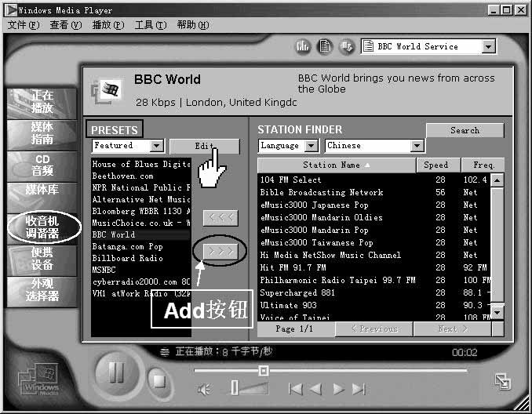532x414 pixels.
Task: Open the BBC World Service playlist dropdown
Action: (489, 47)
